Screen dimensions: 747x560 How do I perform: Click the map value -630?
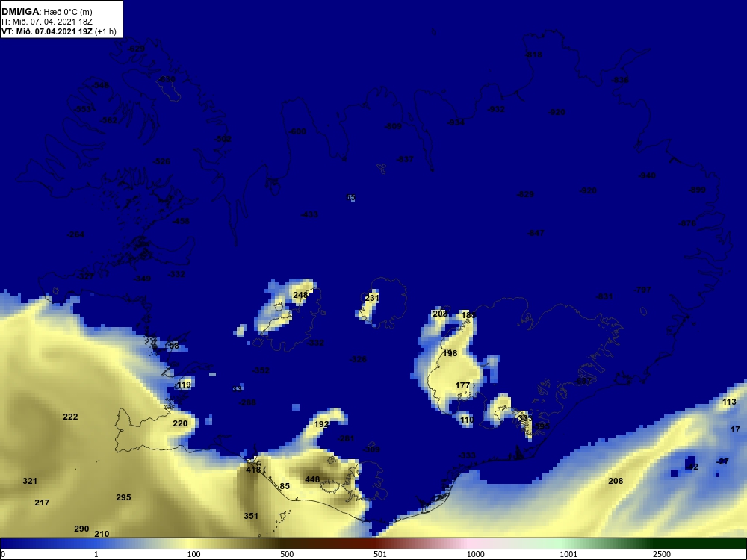(167, 79)
